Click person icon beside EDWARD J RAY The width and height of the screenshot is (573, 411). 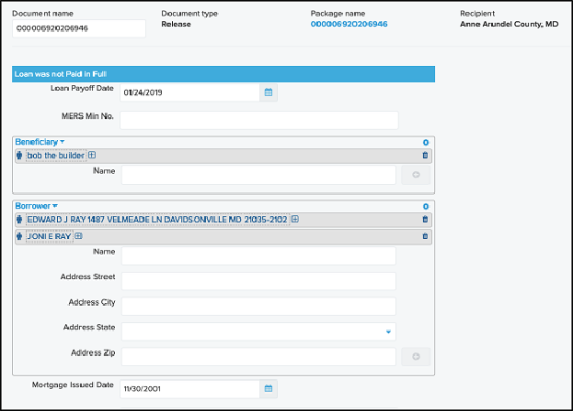click(19, 219)
